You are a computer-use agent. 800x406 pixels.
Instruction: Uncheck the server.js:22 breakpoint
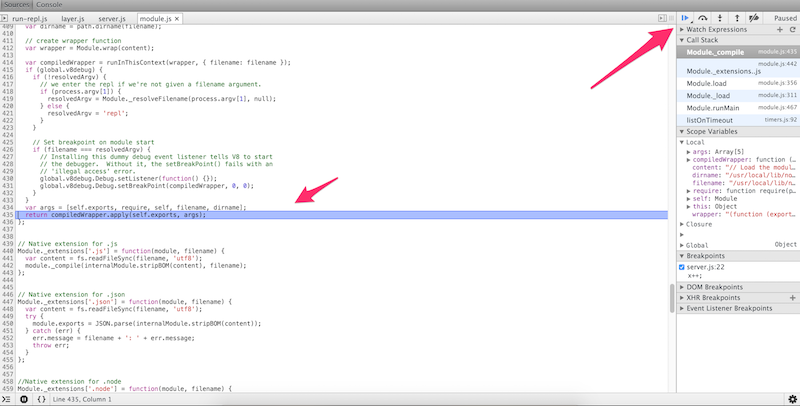pyautogui.click(x=682, y=267)
